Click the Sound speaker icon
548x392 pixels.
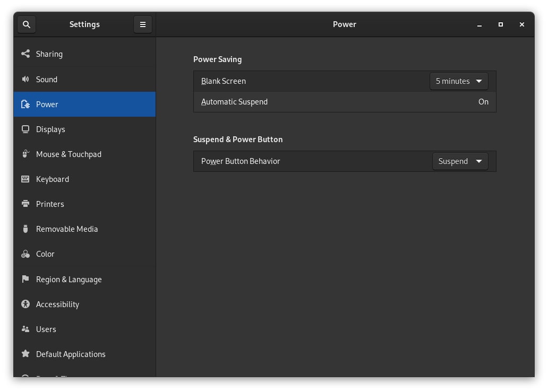tap(25, 80)
